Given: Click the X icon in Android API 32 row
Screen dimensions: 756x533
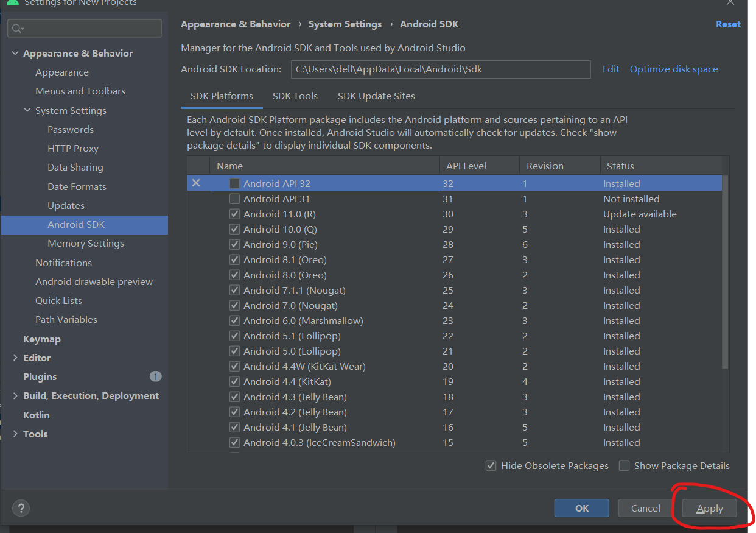Looking at the screenshot, I should (x=197, y=183).
